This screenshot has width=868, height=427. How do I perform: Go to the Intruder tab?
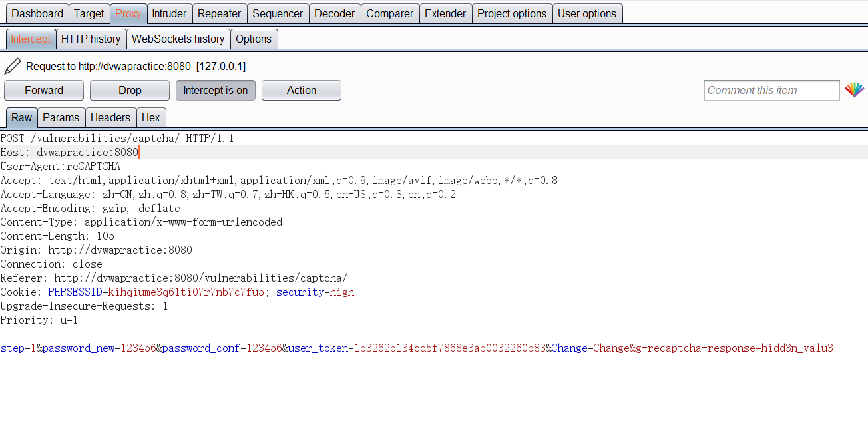pos(169,13)
